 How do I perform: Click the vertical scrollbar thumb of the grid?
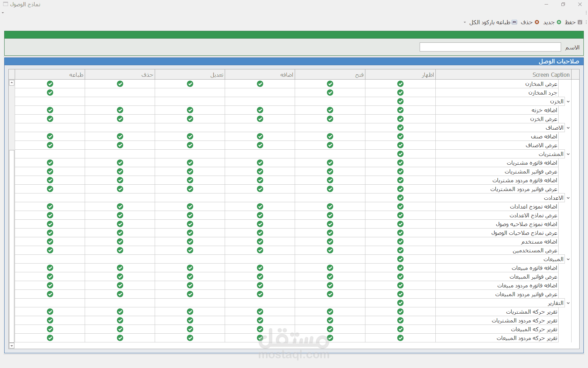point(12,246)
